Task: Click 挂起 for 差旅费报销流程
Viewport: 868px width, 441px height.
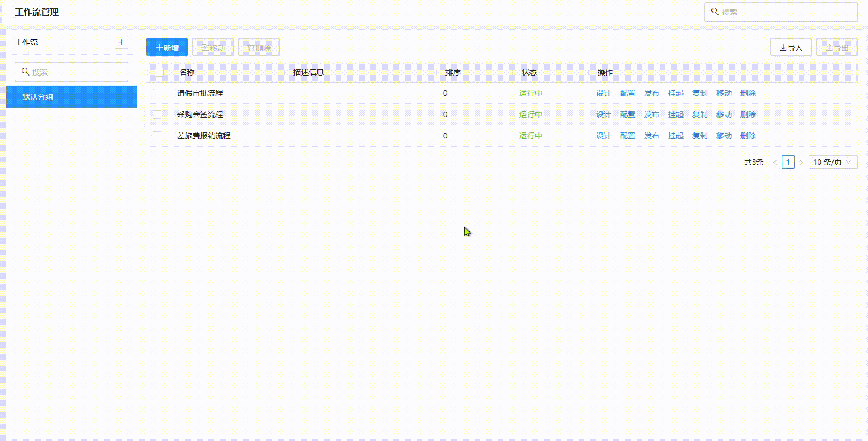Action: click(675, 136)
